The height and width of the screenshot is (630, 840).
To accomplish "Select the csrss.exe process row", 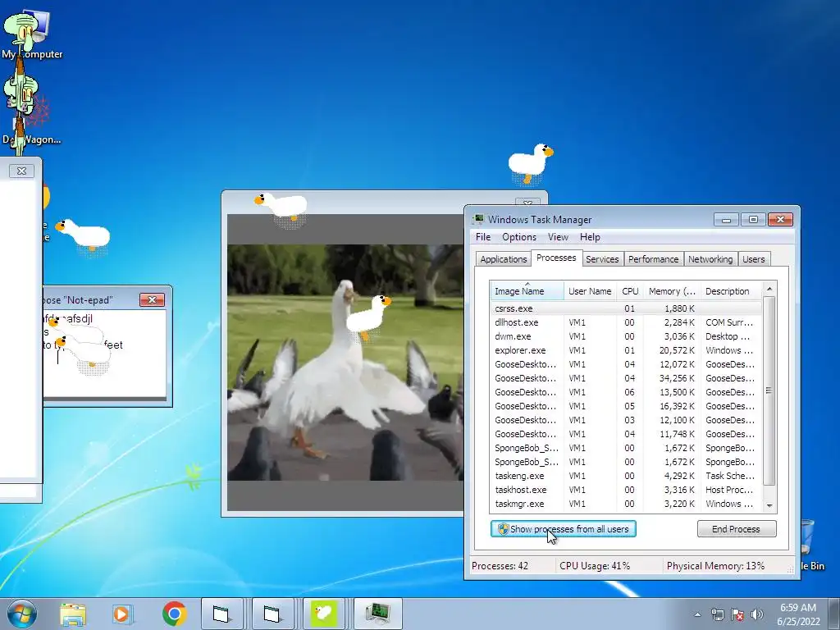I will (x=626, y=308).
